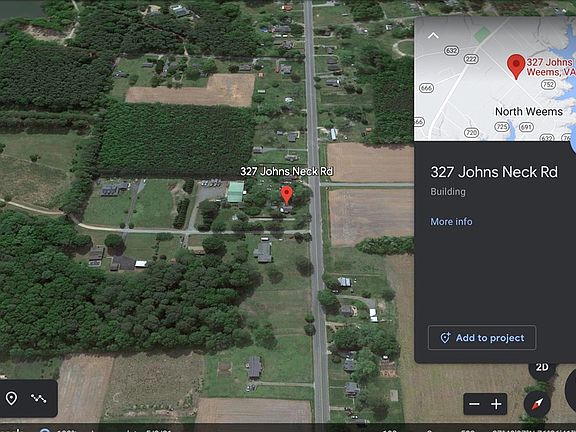Click the 327 Johns Neck Rd panel title
Screen dimensions: 576x432
494,172
